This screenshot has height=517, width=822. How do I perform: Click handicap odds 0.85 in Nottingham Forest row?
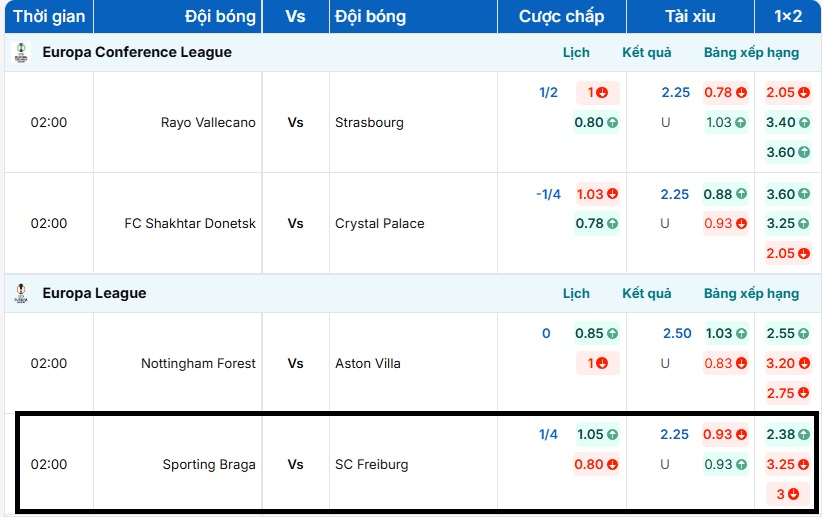coord(597,333)
